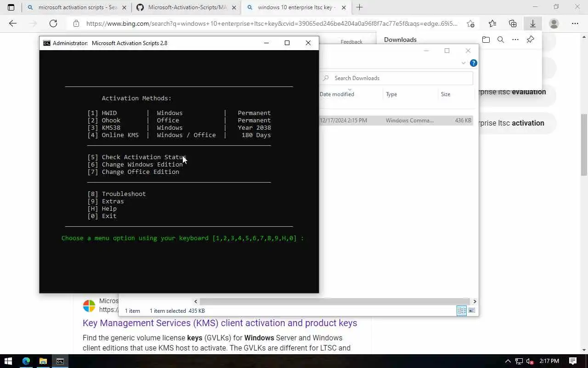The image size is (588, 368).
Task: Close the windows 10 enterprise ltsc key tab
Action: click(x=344, y=7)
